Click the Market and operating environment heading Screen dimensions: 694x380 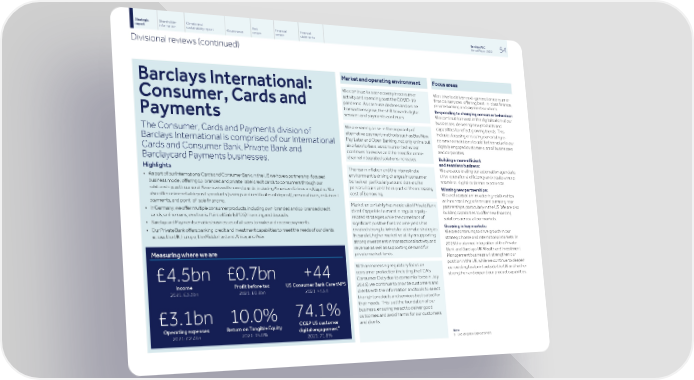(381, 81)
